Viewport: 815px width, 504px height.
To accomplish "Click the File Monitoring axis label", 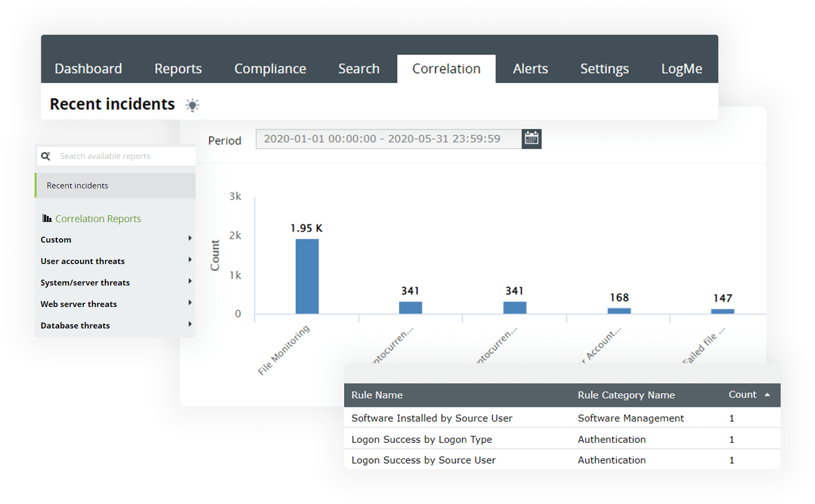I will coord(283,350).
